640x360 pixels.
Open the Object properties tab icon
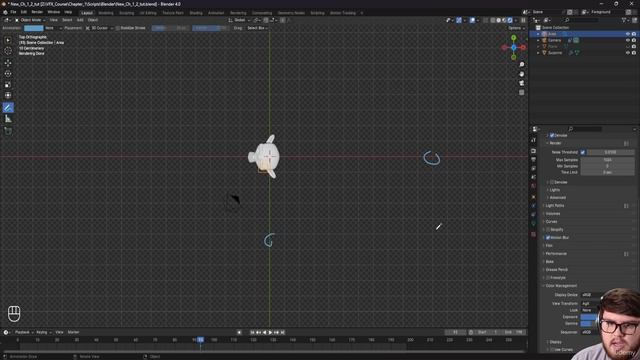click(x=533, y=197)
